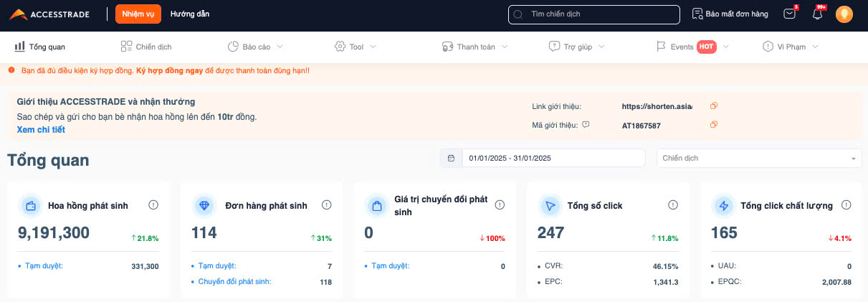Viewport: 868px width, 302px height.
Task: Click the Nhiệm vụ button
Action: pos(138,14)
